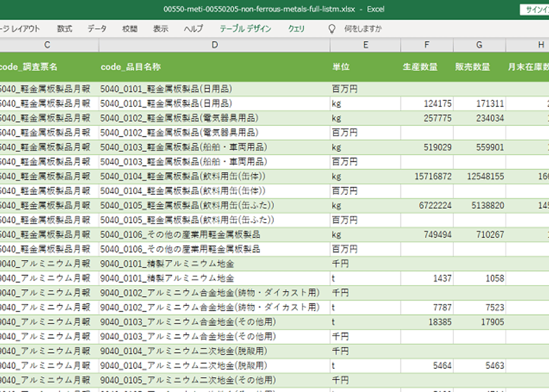Switch to the 校閲 tab

pyautogui.click(x=130, y=29)
